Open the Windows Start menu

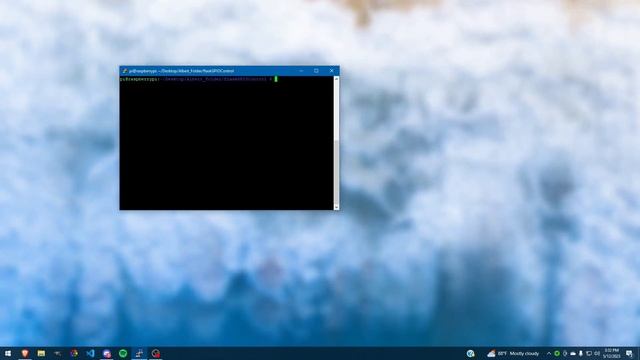pyautogui.click(x=8, y=353)
